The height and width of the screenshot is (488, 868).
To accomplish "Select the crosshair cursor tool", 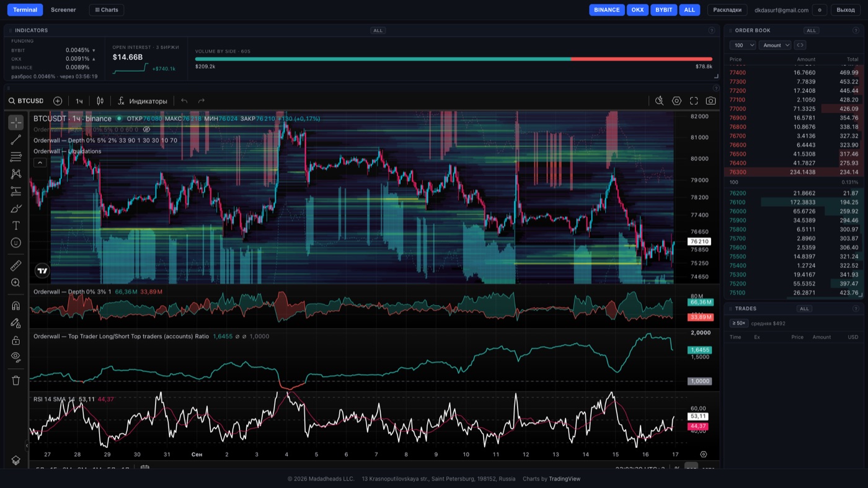I will [16, 122].
